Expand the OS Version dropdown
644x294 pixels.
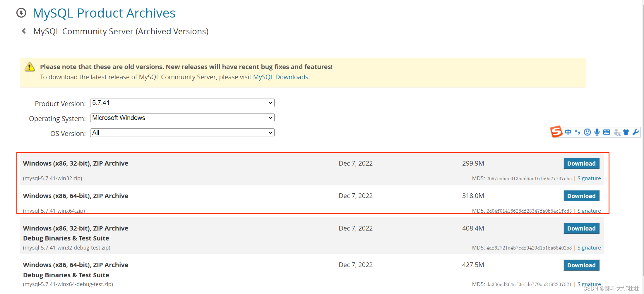(182, 133)
